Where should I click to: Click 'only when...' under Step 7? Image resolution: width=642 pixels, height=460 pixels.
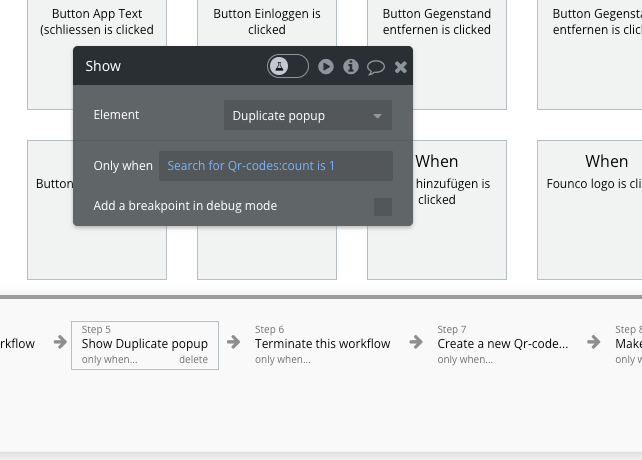pyautogui.click(x=465, y=360)
